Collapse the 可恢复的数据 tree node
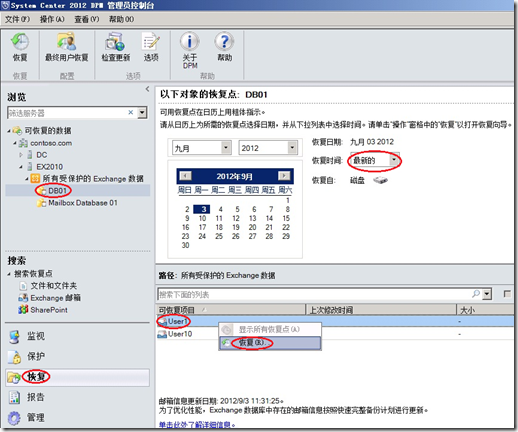Screen dimensions: 518x432 pos(9,131)
